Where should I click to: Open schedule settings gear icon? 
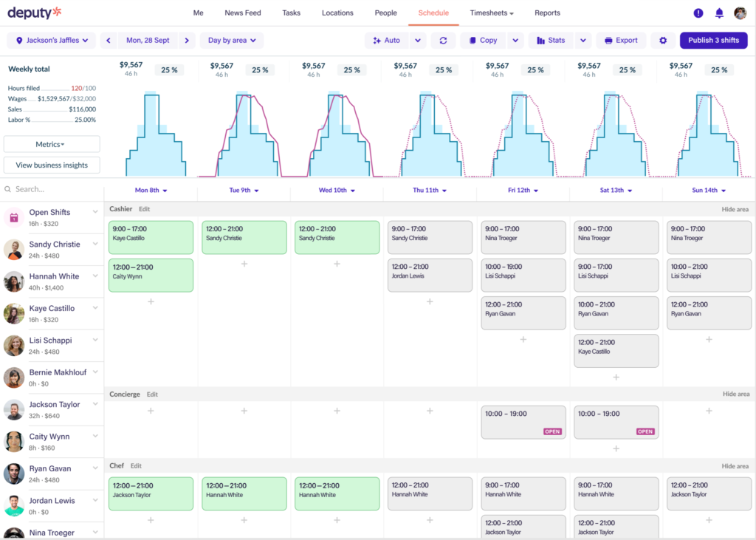click(x=663, y=41)
